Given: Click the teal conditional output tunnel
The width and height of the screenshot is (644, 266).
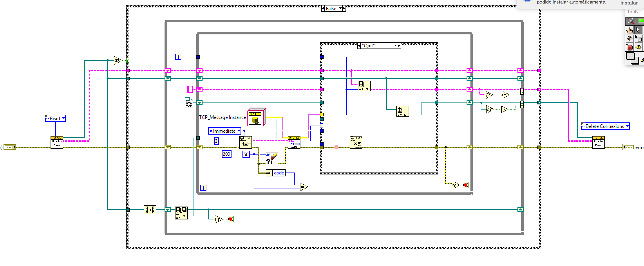Looking at the screenshot, I should [522, 104].
